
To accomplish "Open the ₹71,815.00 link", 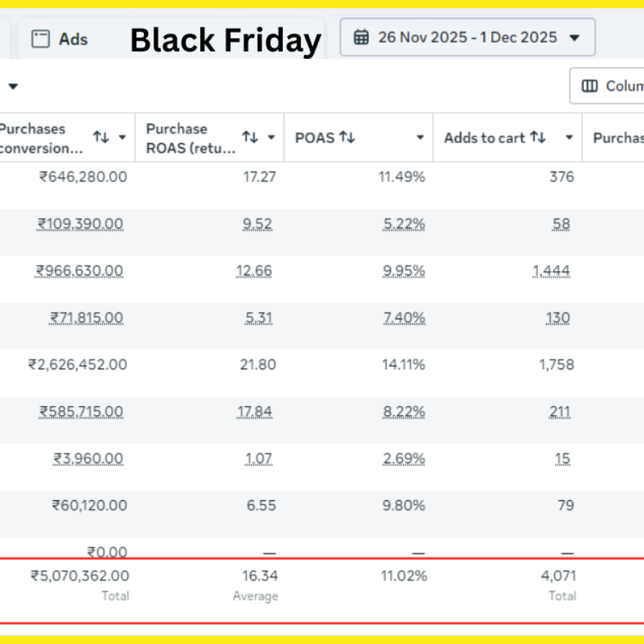I will [86, 318].
